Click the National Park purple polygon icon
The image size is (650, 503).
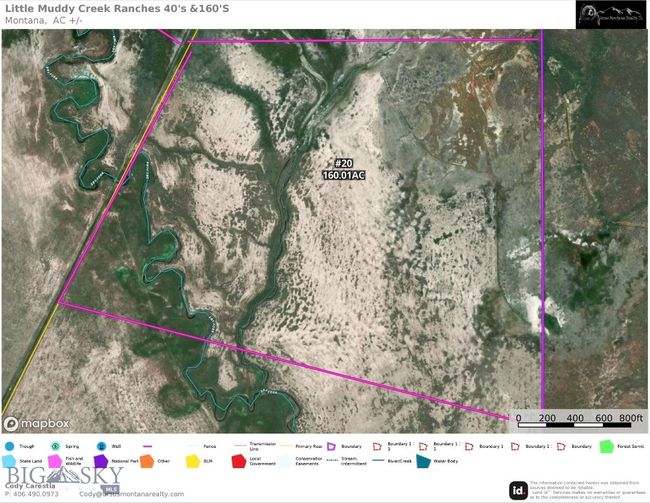[102, 461]
